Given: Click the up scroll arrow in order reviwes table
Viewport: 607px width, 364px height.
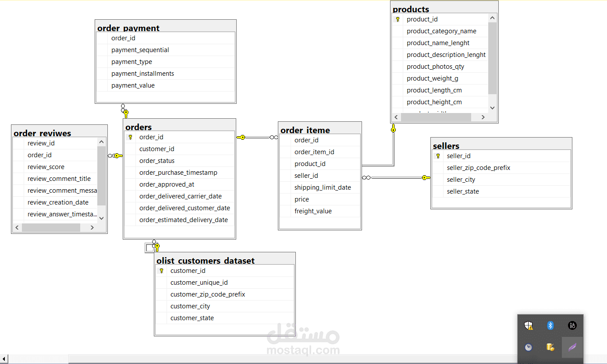Looking at the screenshot, I should coord(101,141).
